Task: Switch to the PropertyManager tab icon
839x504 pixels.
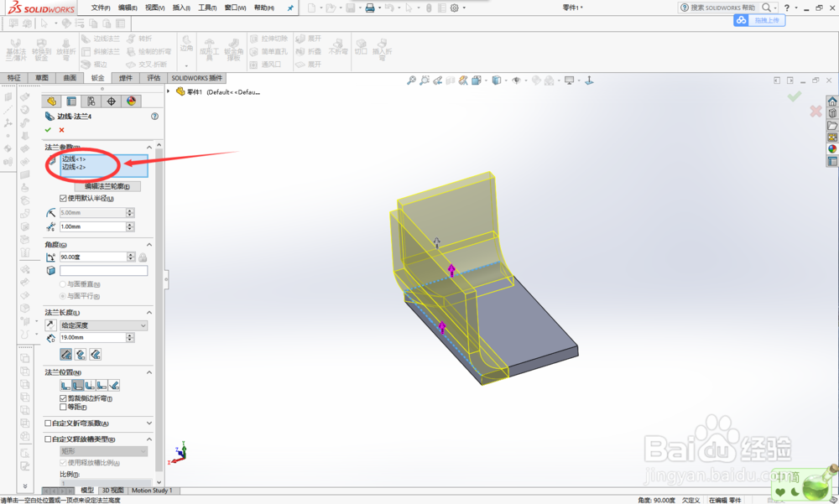Action: 71,101
